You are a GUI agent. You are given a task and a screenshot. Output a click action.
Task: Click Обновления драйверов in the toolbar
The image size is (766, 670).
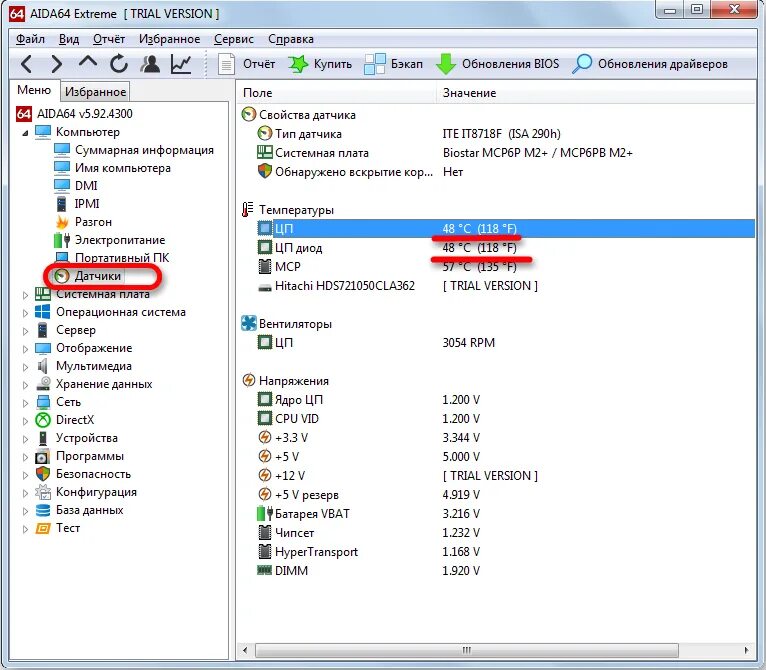tap(650, 64)
